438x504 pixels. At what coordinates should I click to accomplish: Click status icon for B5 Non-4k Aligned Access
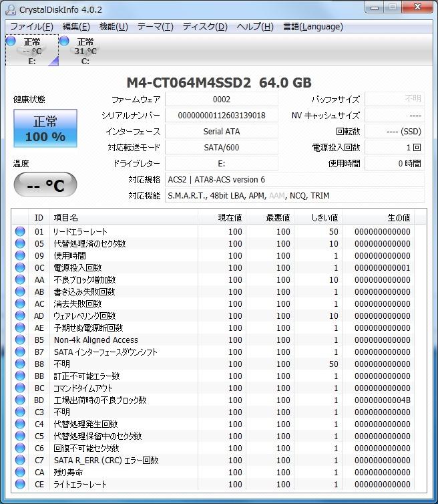pos(20,340)
